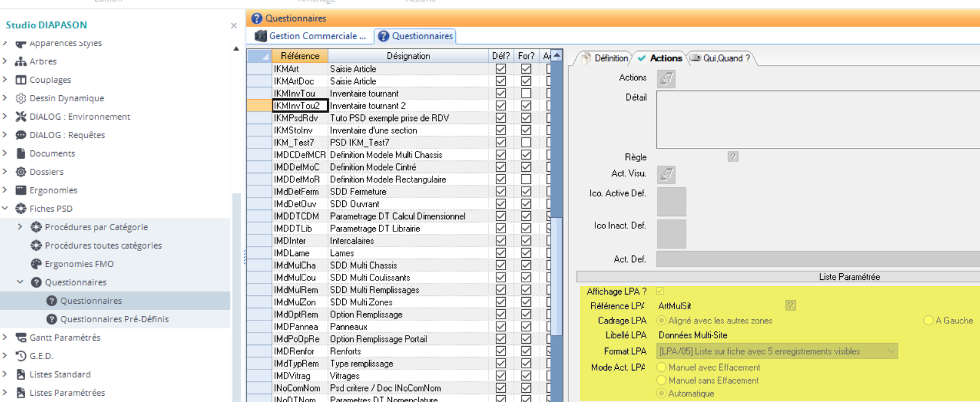
Task: Select the A Gauche radio option
Action: point(928,320)
